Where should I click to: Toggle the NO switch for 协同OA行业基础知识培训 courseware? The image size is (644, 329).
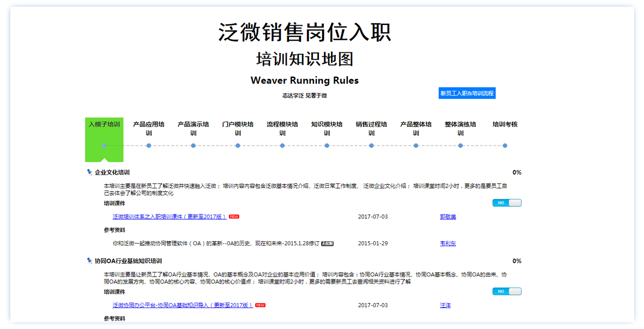tap(507, 291)
